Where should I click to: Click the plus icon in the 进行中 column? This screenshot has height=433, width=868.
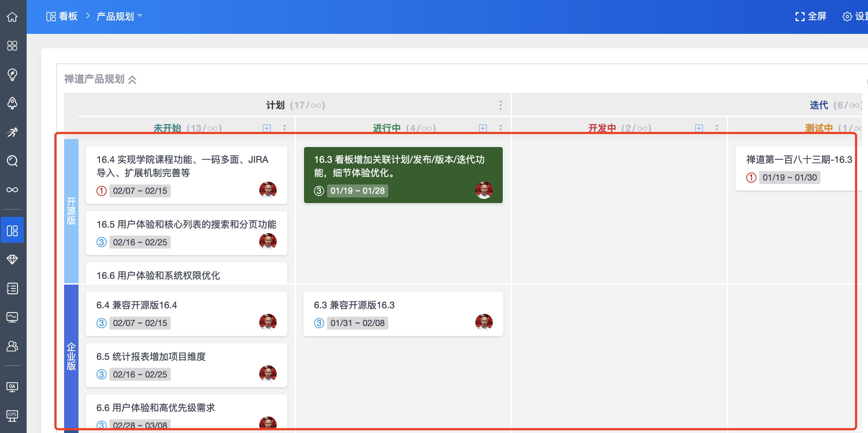click(483, 128)
